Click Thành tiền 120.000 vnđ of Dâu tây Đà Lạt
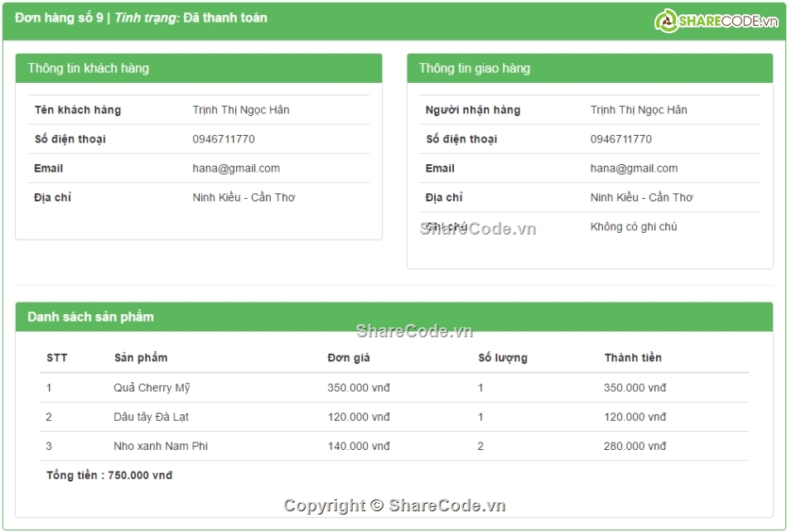787x532 pixels. [x=635, y=417]
